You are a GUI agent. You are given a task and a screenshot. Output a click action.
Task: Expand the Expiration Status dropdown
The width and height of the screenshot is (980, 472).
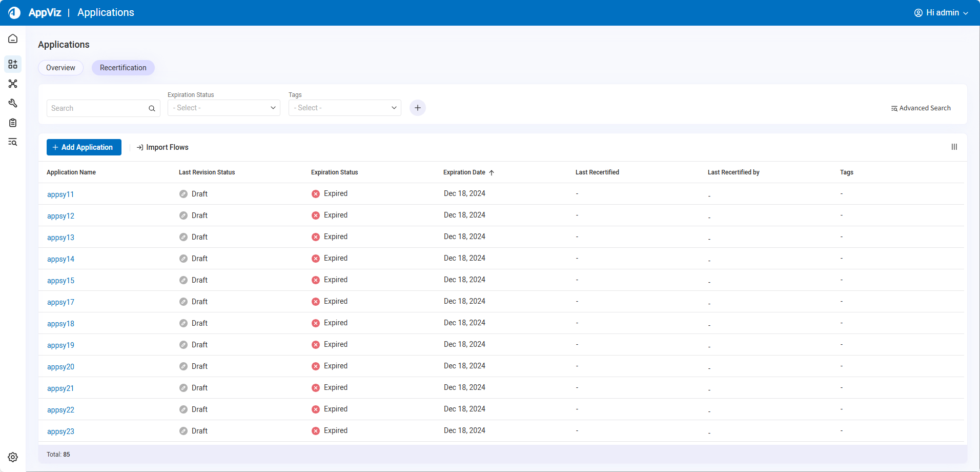[224, 108]
